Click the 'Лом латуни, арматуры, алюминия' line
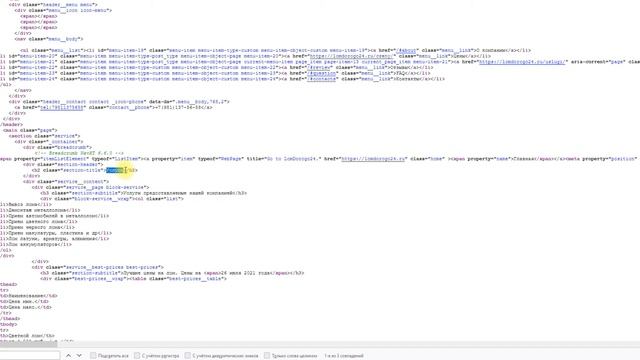This screenshot has height=360, width=640. click(55, 238)
